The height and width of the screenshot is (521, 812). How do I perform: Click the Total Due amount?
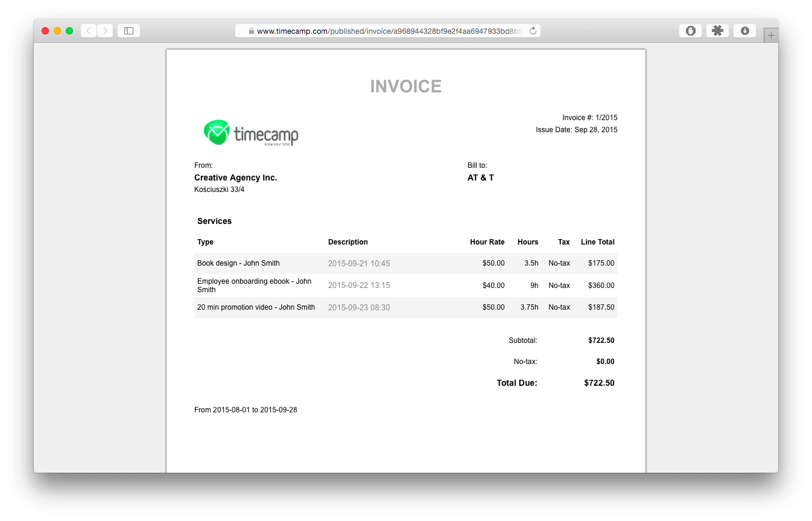(x=599, y=382)
